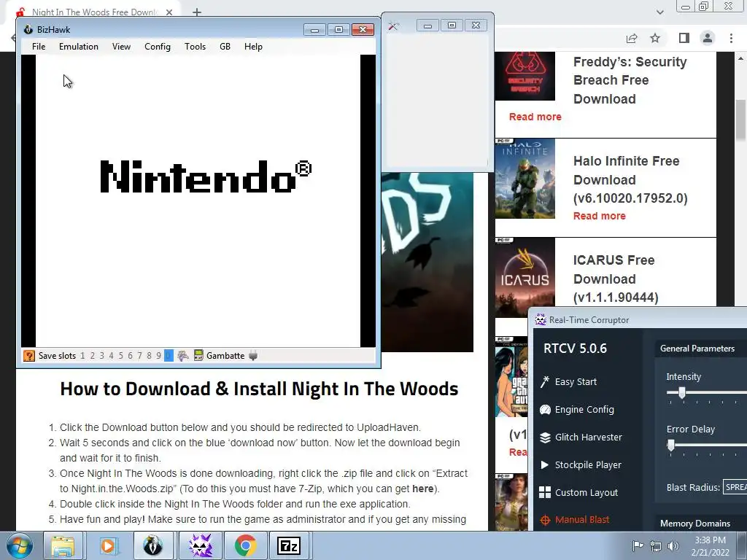Close the Night In The Woods tab
The image size is (747, 560).
pyautogui.click(x=169, y=12)
